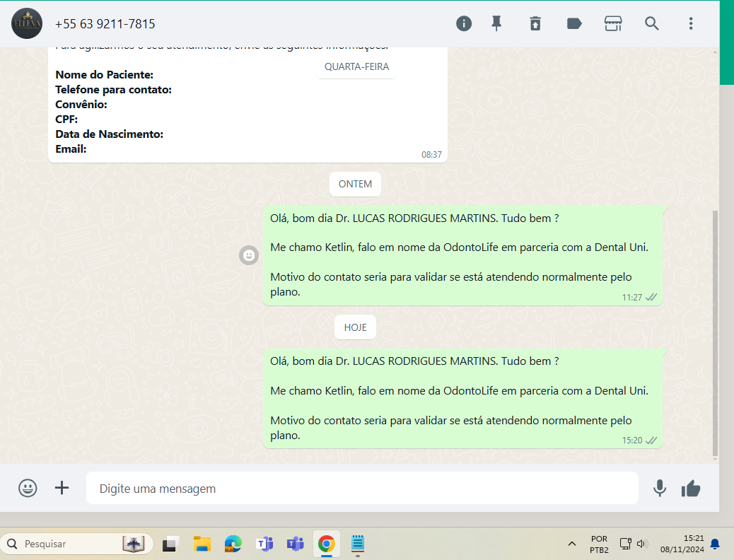Click the read checkmarks on 11:27 message
The height and width of the screenshot is (560, 734).
pos(651,298)
